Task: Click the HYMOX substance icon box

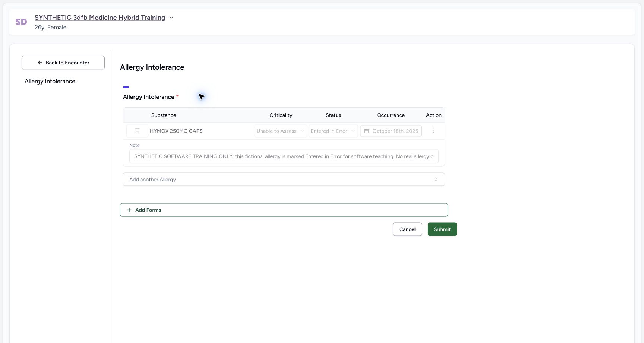Action: coord(137,131)
